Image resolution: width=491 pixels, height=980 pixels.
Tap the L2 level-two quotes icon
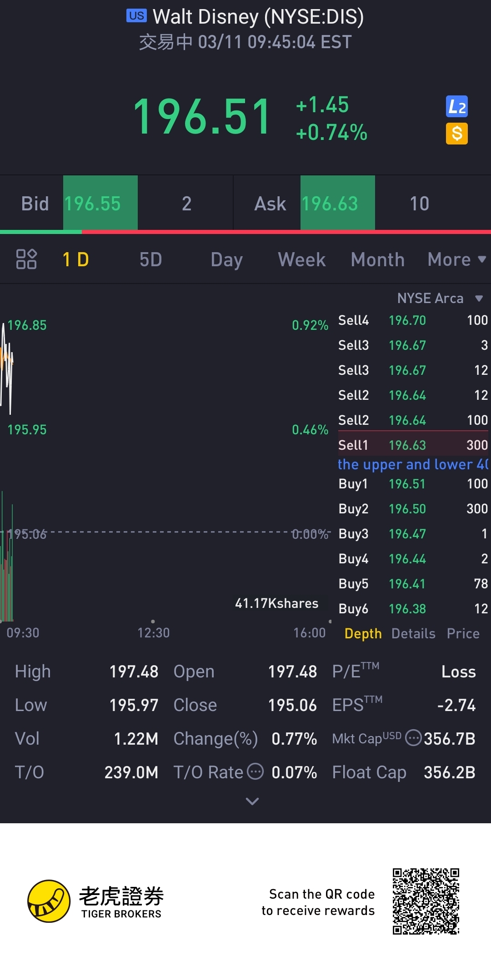pyautogui.click(x=456, y=107)
